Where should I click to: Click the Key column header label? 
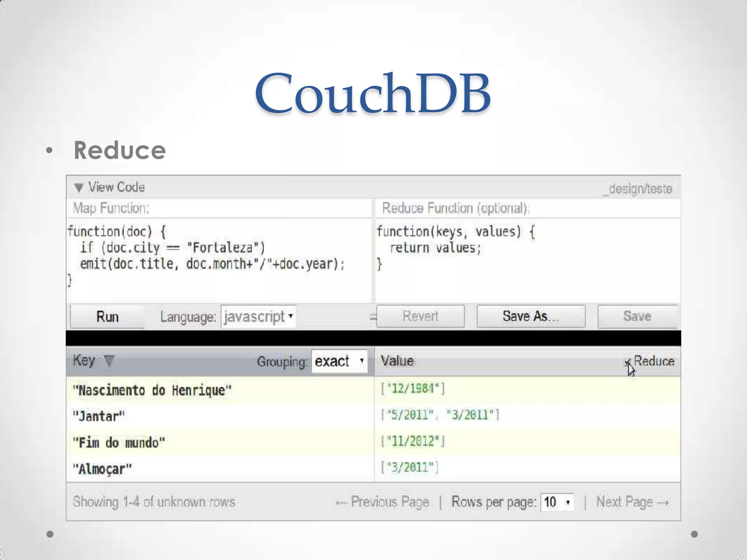84,361
